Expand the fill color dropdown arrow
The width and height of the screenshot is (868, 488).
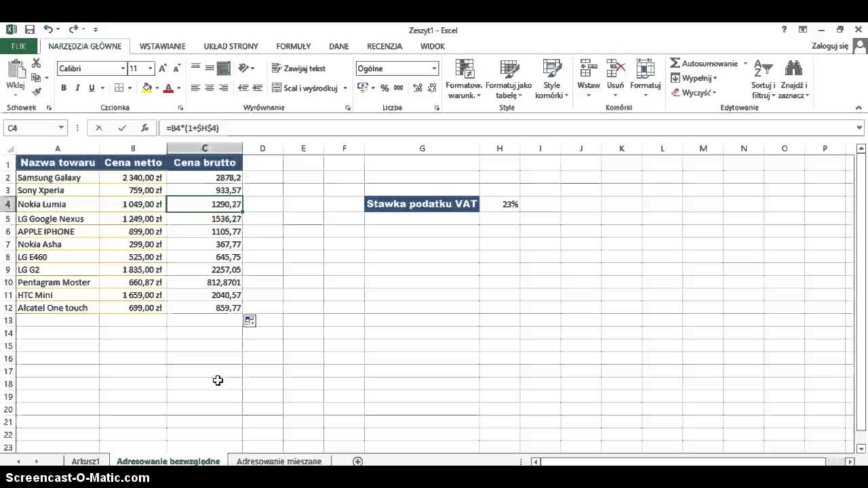coord(157,88)
